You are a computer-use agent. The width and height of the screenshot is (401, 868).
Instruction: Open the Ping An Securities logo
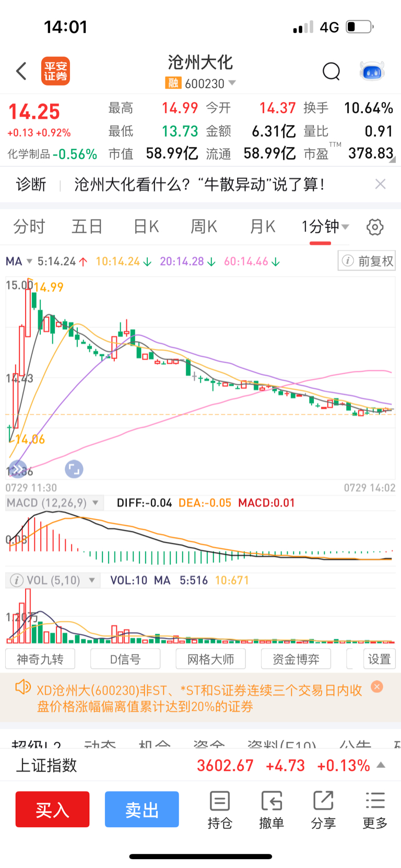55,71
